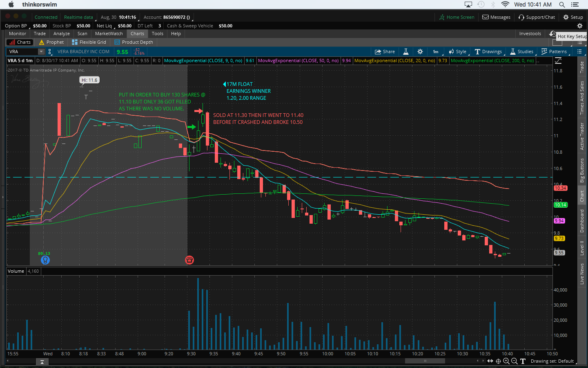This screenshot has width=588, height=368.
Task: Open chart settings gear in chart toolbar
Action: point(420,52)
